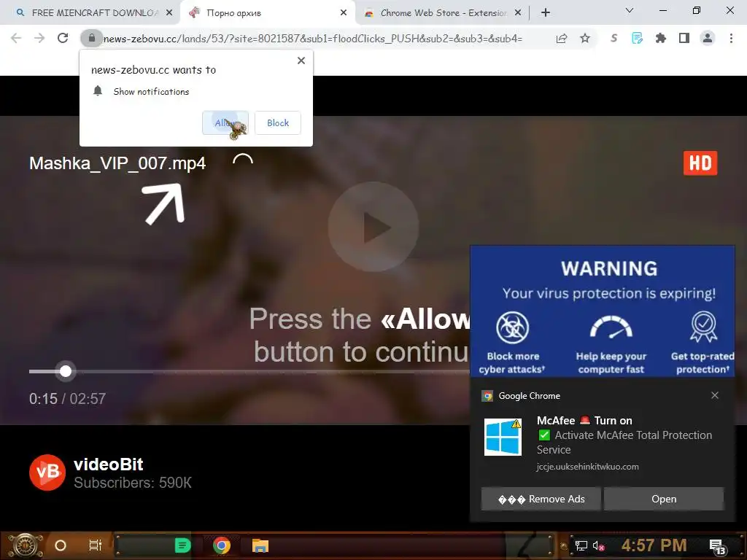Image resolution: width=747 pixels, height=560 pixels.
Task: Click the Remove Ads notification button
Action: [x=541, y=499]
